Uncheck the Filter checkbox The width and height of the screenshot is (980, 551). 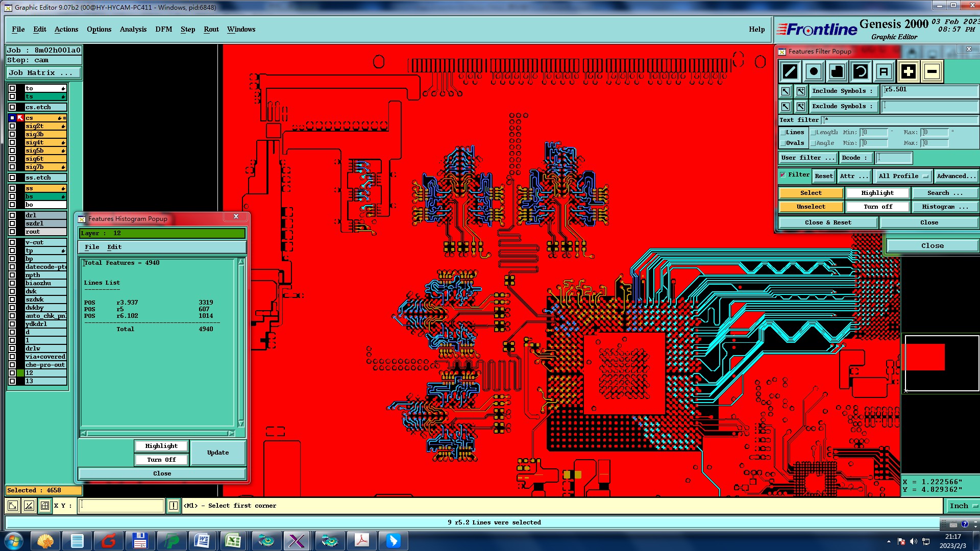pos(783,175)
